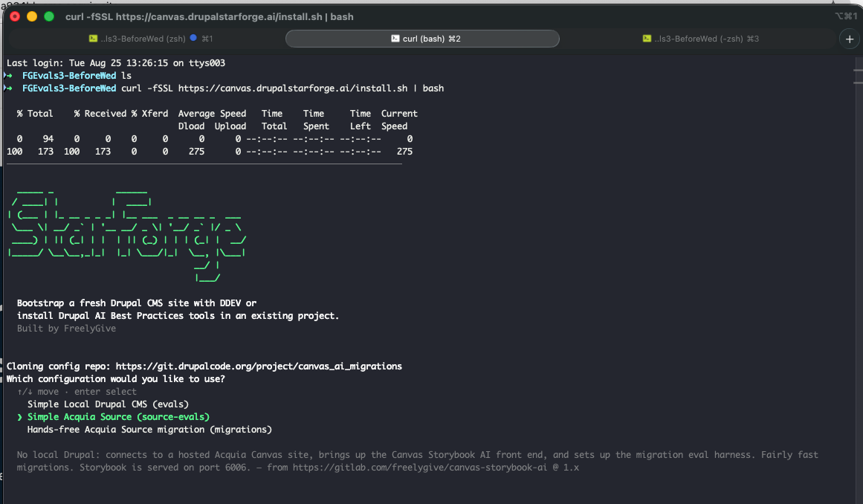This screenshot has width=863, height=504.
Task: Click the git.drupalcode.org canvas_ai_migrations URL
Action: (x=259, y=366)
